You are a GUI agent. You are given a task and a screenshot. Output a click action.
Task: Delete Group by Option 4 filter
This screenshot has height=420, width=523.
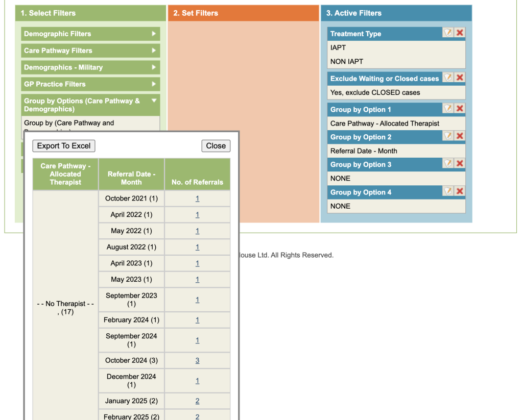pyautogui.click(x=460, y=191)
